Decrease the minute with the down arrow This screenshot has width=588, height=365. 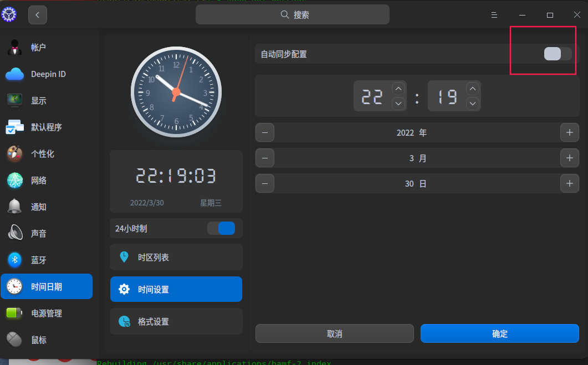[472, 103]
